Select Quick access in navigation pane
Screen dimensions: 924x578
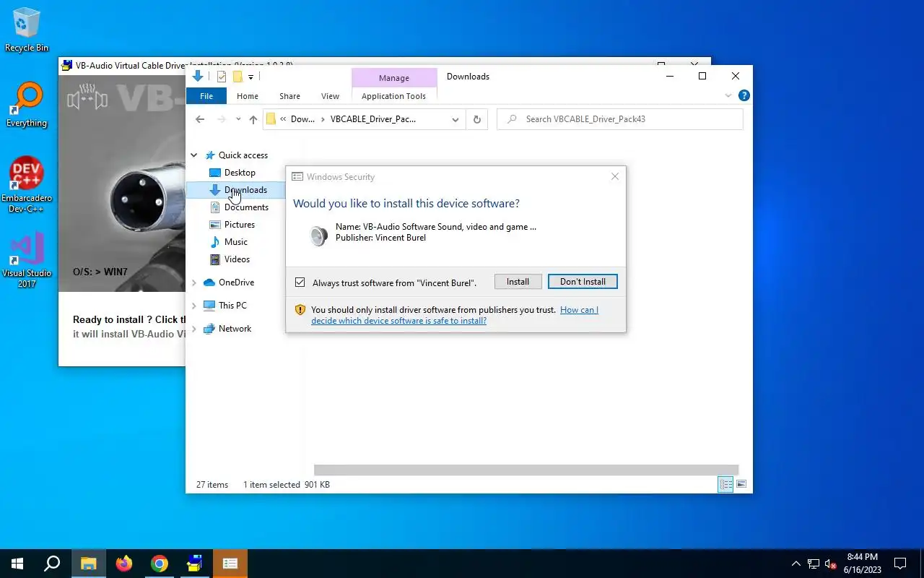[x=243, y=155]
